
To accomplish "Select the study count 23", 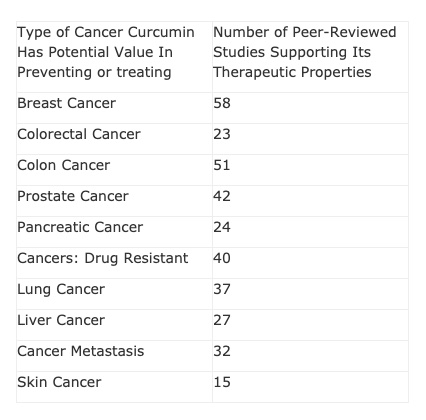I will [x=222, y=134].
